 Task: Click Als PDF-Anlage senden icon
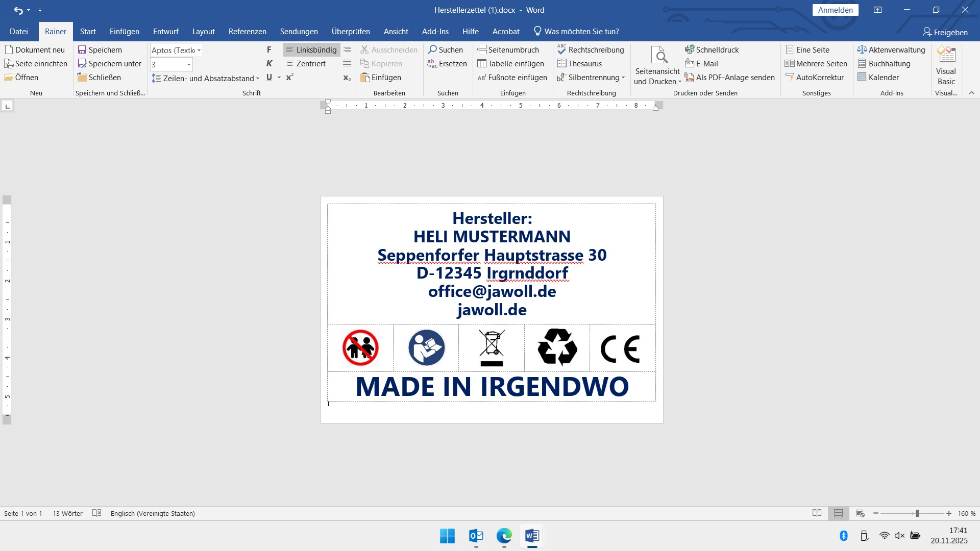tap(690, 78)
